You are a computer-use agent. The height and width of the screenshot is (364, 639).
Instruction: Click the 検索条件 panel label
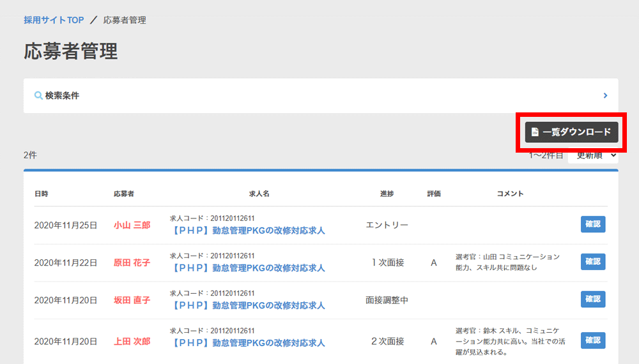[62, 96]
